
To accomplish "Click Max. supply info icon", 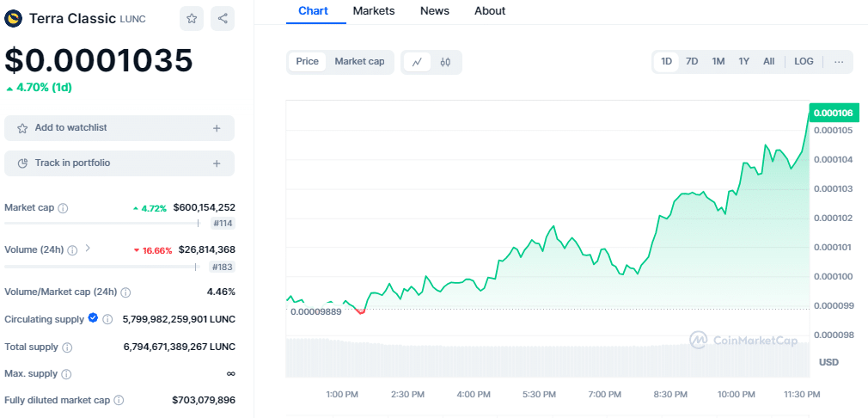I will click(x=66, y=374).
